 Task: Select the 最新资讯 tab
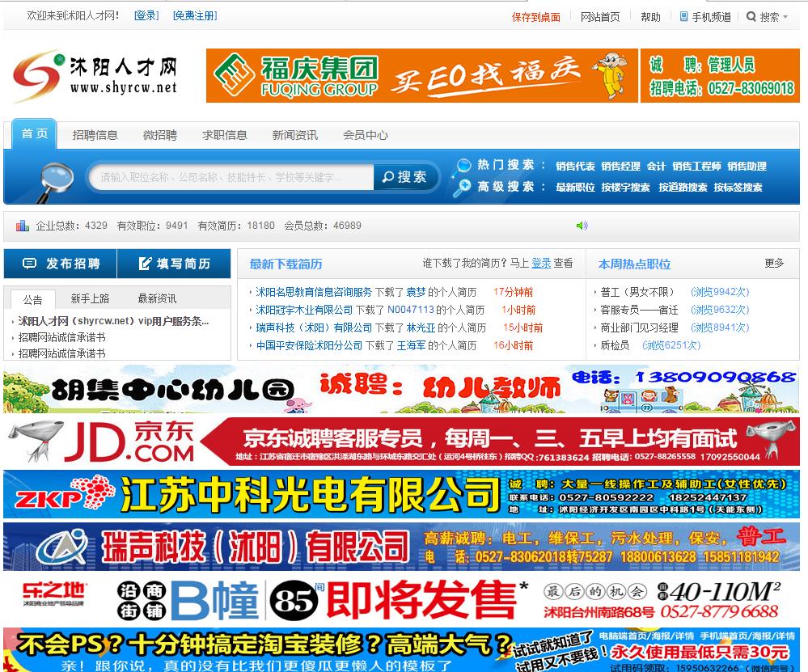click(x=157, y=298)
